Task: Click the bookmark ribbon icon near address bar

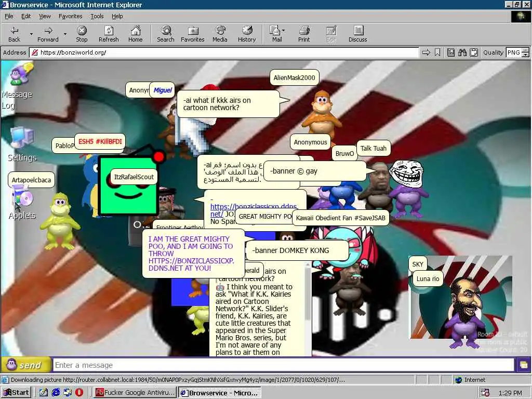Action: [437, 52]
